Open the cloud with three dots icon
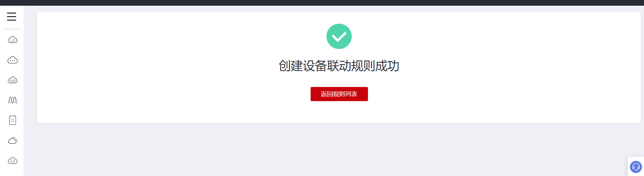Screen dimensions: 644x176 point(12,60)
